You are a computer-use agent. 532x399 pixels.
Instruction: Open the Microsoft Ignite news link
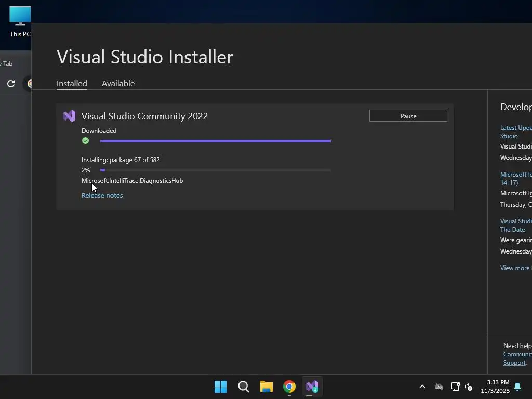pyautogui.click(x=516, y=179)
